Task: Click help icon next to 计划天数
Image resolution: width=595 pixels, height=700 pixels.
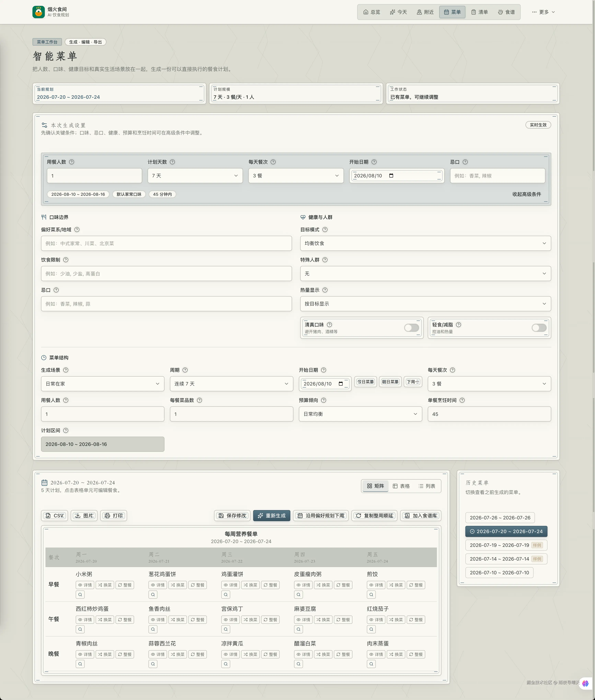Action: click(172, 162)
